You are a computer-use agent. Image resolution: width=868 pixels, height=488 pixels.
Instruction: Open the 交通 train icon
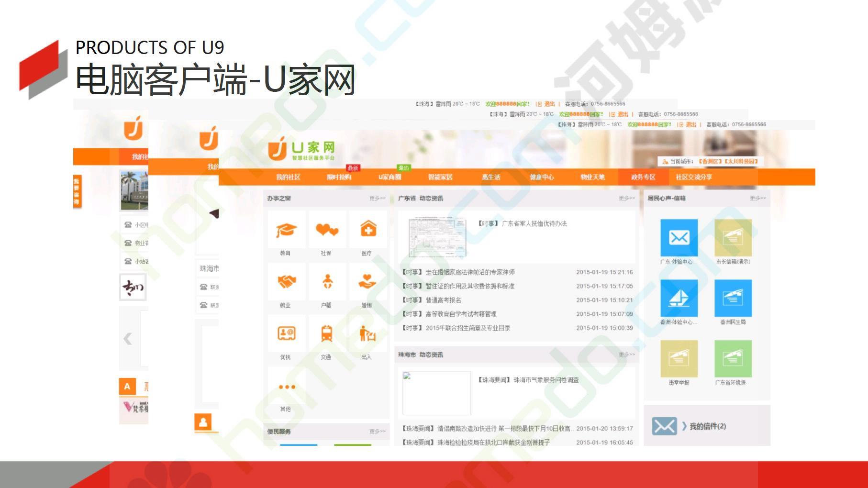pos(327,333)
